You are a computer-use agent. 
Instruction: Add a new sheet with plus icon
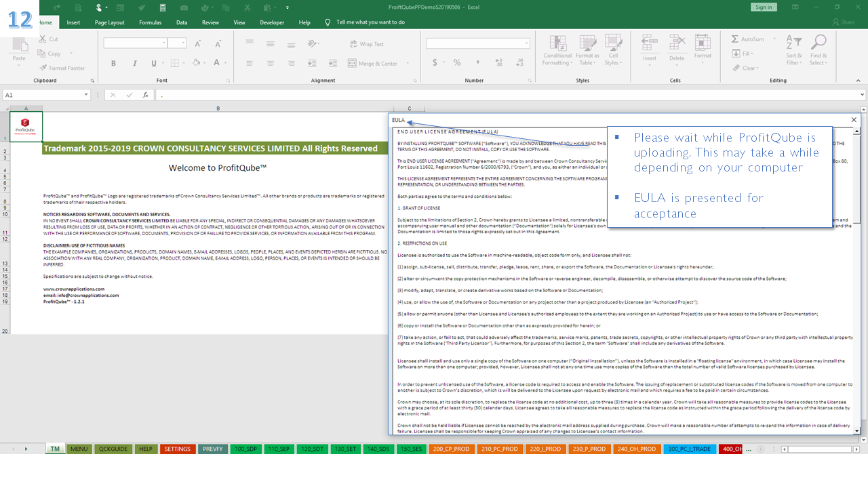coord(760,449)
